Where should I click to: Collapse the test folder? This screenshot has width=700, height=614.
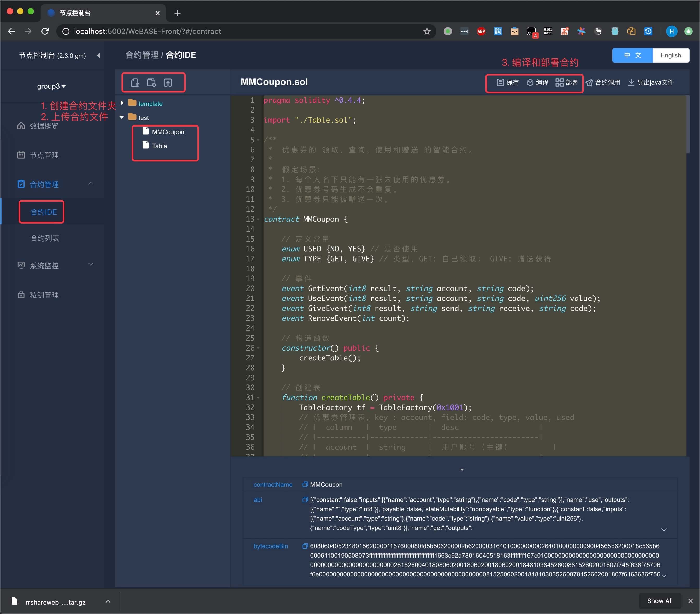coord(122,117)
